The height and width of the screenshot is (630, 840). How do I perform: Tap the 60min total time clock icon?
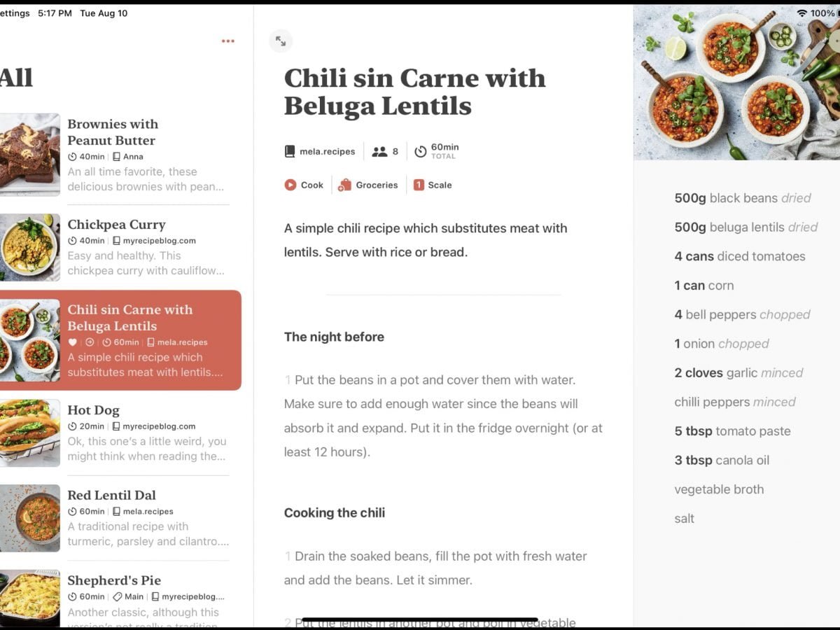click(x=421, y=151)
